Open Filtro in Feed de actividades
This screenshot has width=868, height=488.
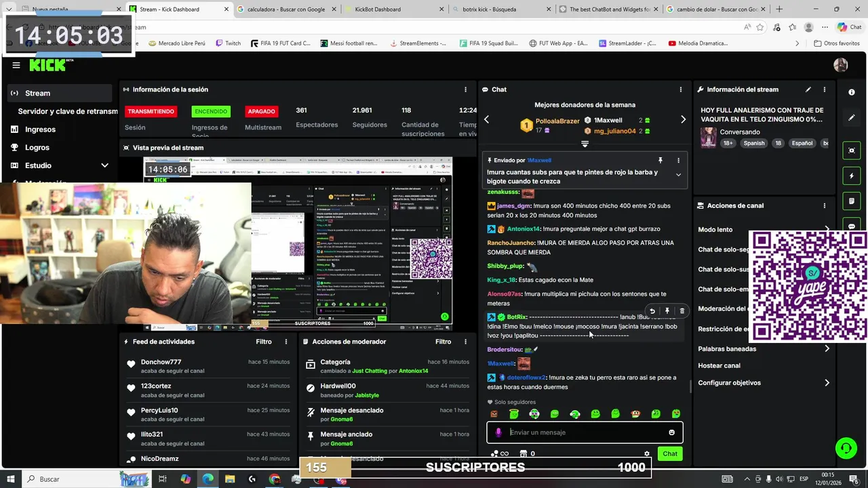click(x=264, y=342)
